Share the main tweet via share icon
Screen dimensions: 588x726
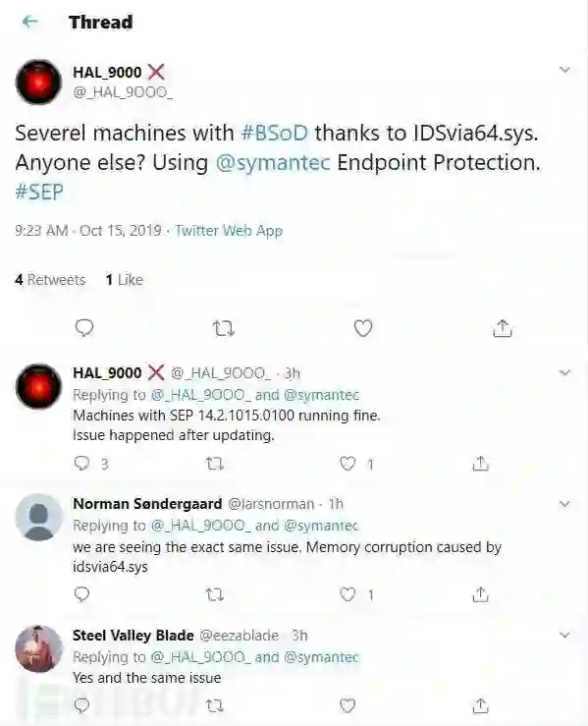point(503,328)
